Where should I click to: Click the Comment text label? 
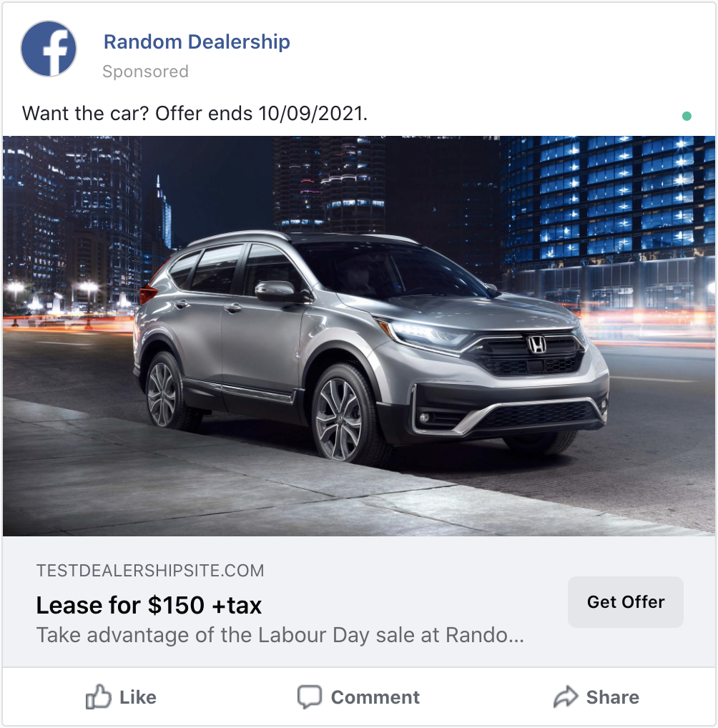coord(375,697)
